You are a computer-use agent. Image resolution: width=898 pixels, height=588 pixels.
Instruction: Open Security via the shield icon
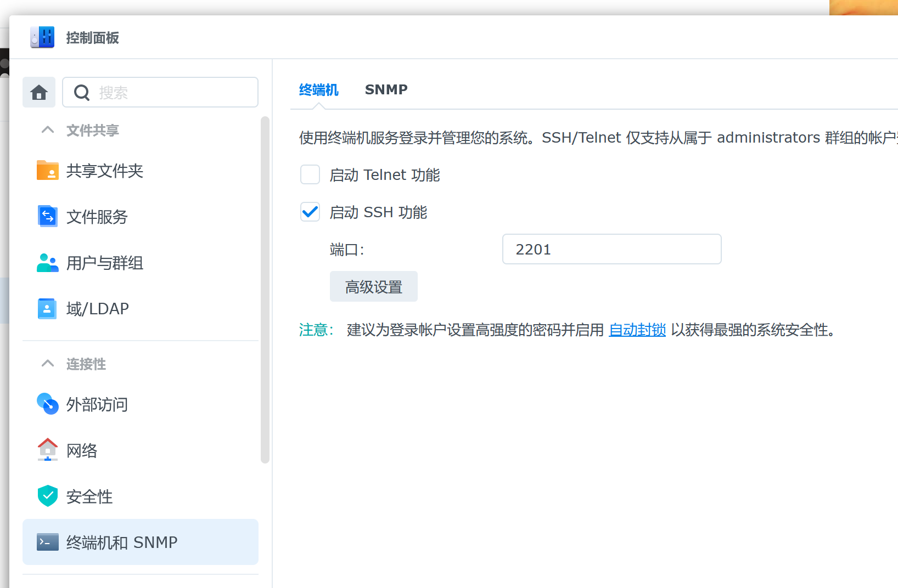tap(48, 496)
